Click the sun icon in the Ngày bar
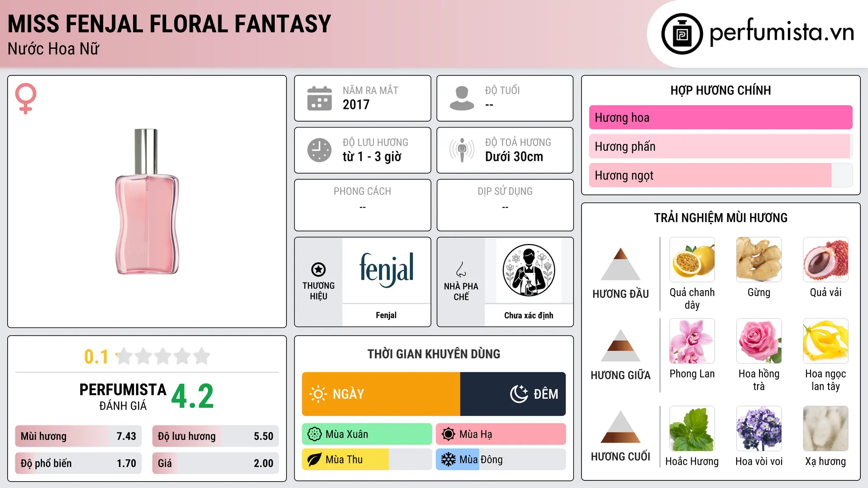Image resolution: width=868 pixels, height=488 pixels. [x=318, y=394]
